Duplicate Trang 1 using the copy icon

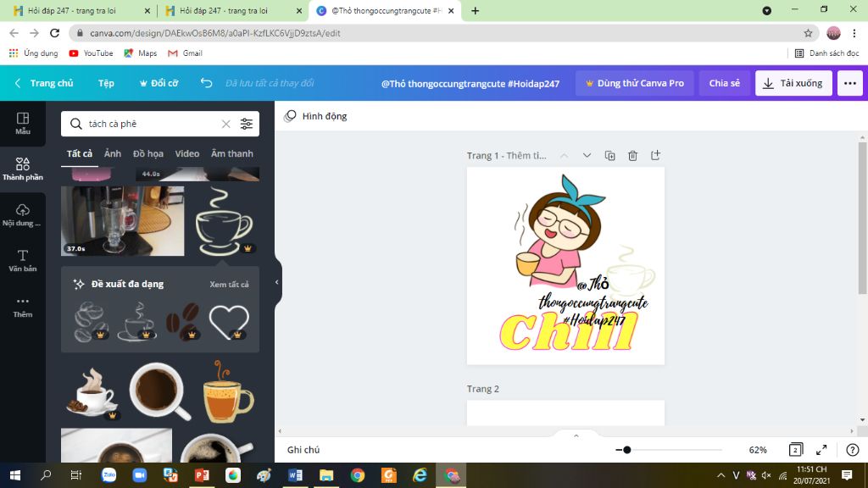pyautogui.click(x=609, y=155)
